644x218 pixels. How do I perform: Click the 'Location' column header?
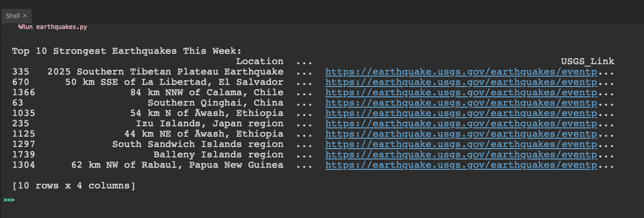coord(260,61)
